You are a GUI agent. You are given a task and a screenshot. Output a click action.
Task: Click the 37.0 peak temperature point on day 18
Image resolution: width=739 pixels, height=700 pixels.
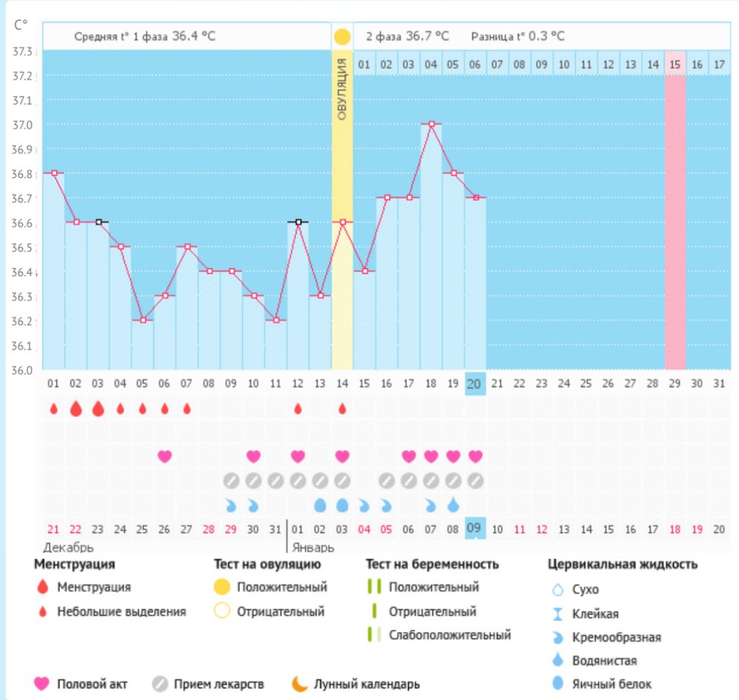[432, 124]
